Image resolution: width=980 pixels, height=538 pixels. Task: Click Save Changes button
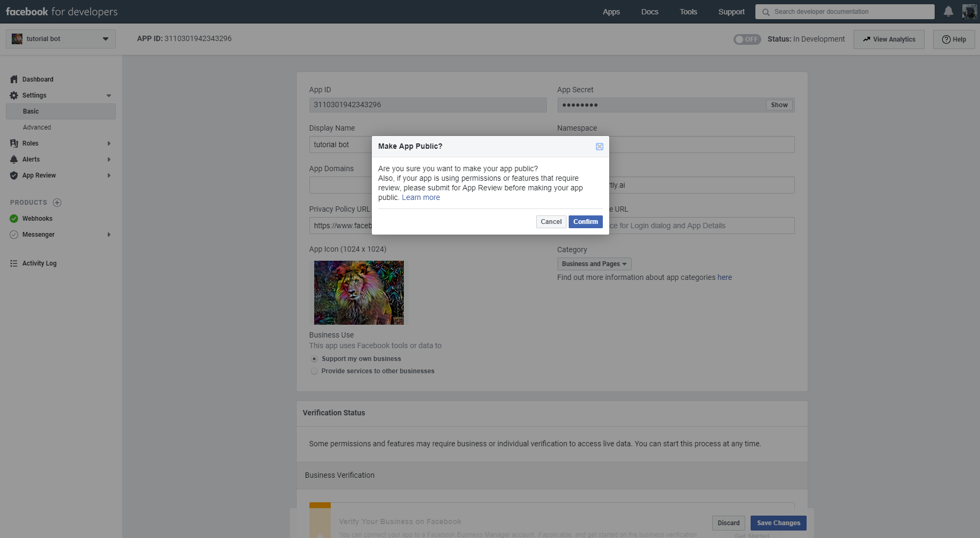pos(778,523)
